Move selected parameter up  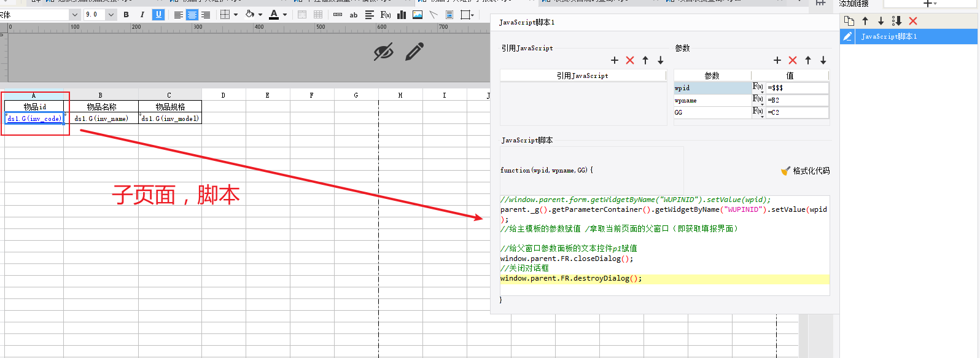pos(808,60)
